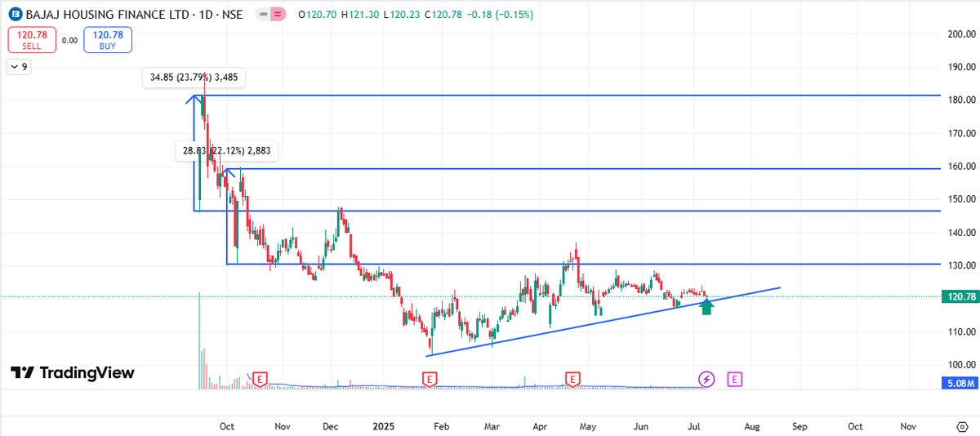Click the Bajaj Housing Finance logo icon
The height and width of the screenshot is (436, 980).
click(15, 15)
